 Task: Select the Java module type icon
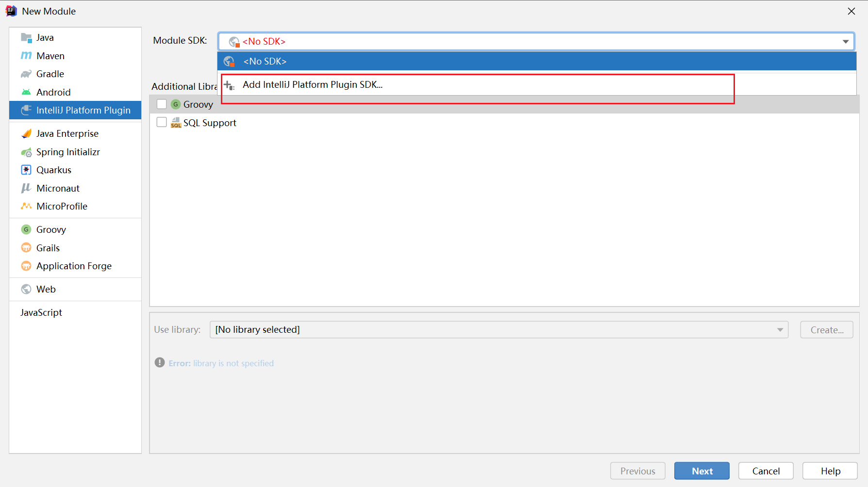pyautogui.click(x=26, y=37)
